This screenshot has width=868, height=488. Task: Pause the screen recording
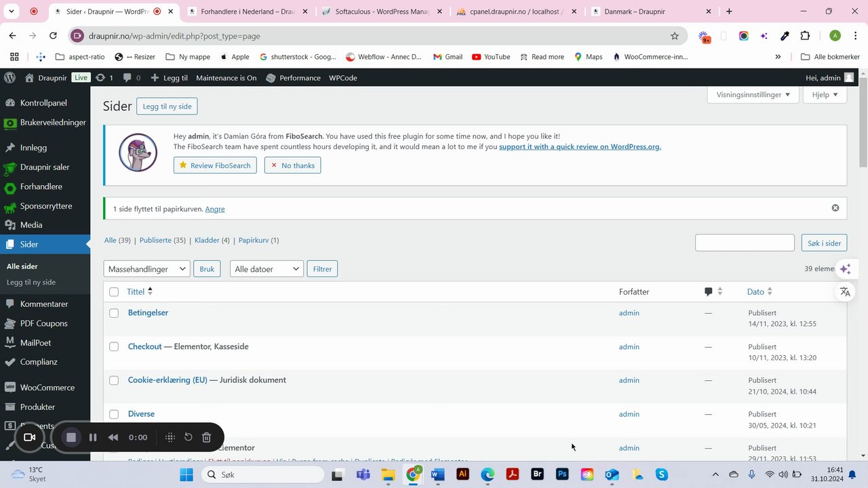click(93, 437)
